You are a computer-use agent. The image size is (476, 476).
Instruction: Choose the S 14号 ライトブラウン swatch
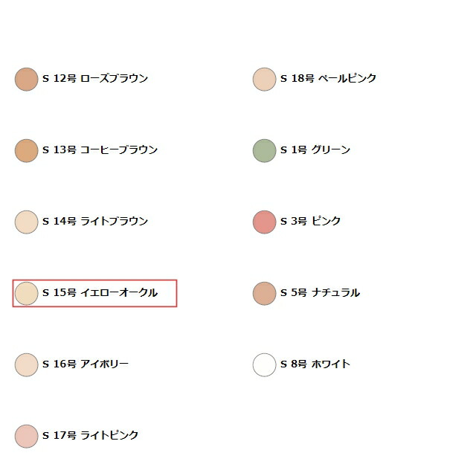click(x=26, y=222)
